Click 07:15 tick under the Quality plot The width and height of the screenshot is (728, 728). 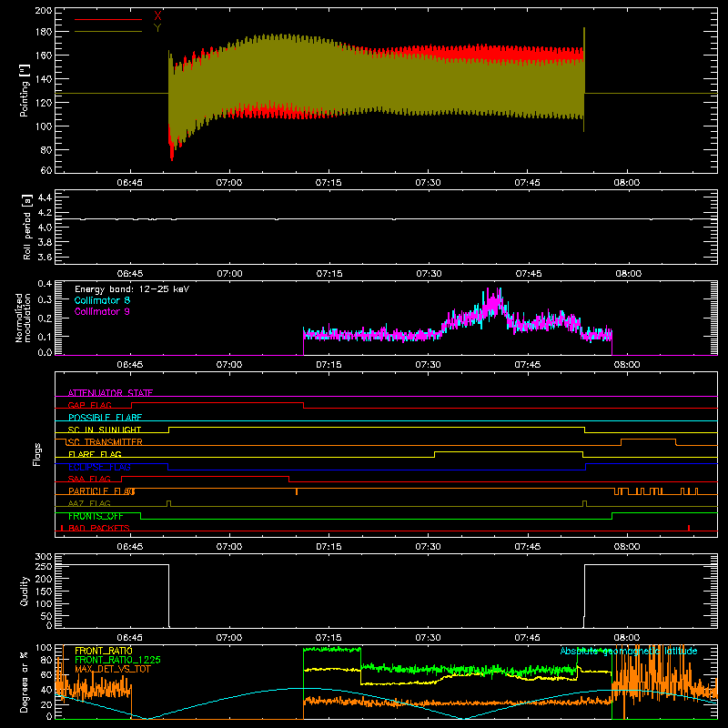(x=329, y=638)
